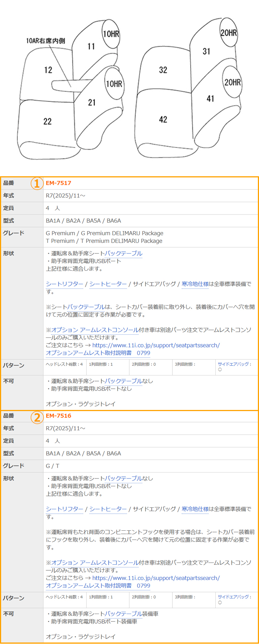Screen dimensions: 259x644
Task: Open 寒冷地仕様 link in EM-7517 section
Action: tap(195, 284)
